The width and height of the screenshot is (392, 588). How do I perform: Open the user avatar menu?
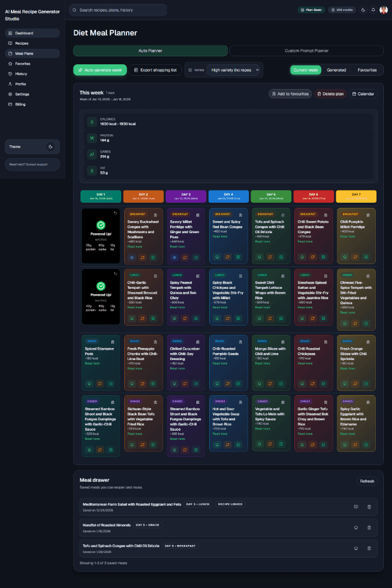point(383,10)
